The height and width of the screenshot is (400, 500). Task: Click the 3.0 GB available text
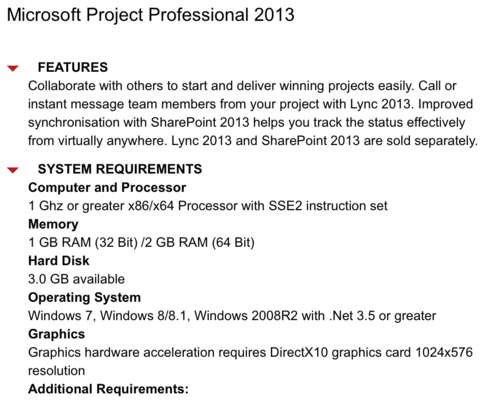click(x=77, y=279)
